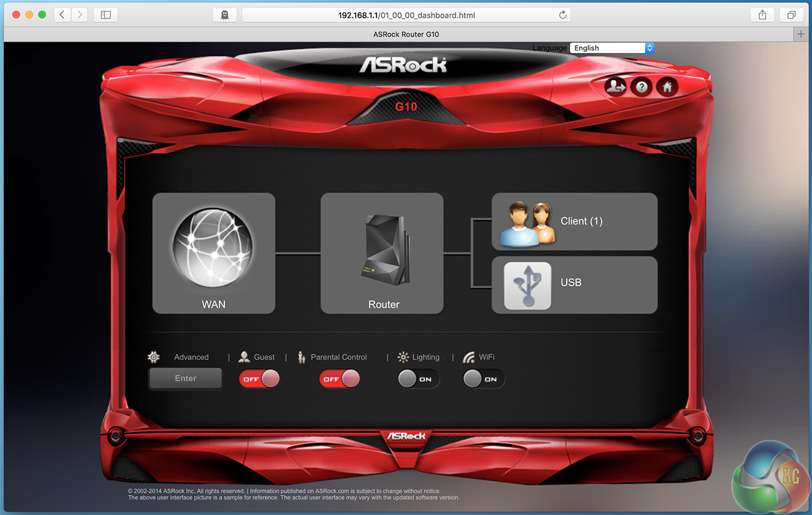Click the "Lighting" label
The image size is (812, 515).
(426, 357)
